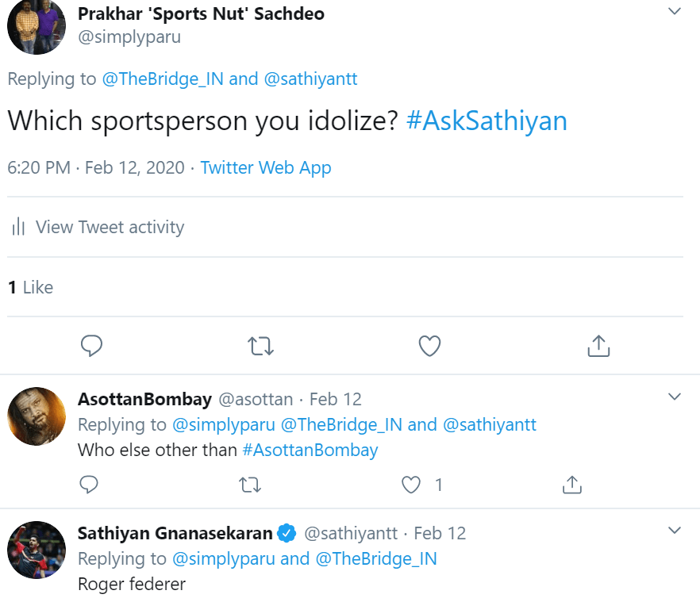This screenshot has height=602, width=700.
Task: Like the #AskSathiyan question tweet
Action: coord(429,346)
